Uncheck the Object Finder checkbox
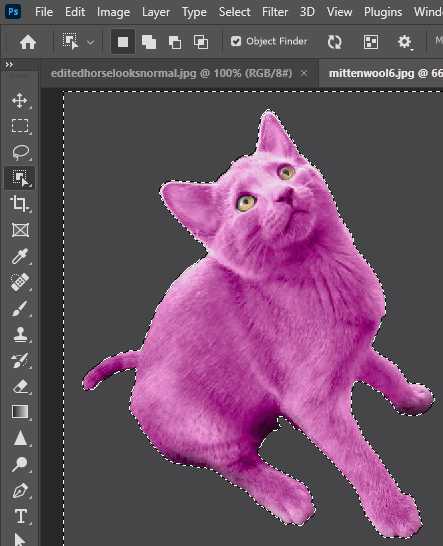Image resolution: width=443 pixels, height=546 pixels. [236, 41]
